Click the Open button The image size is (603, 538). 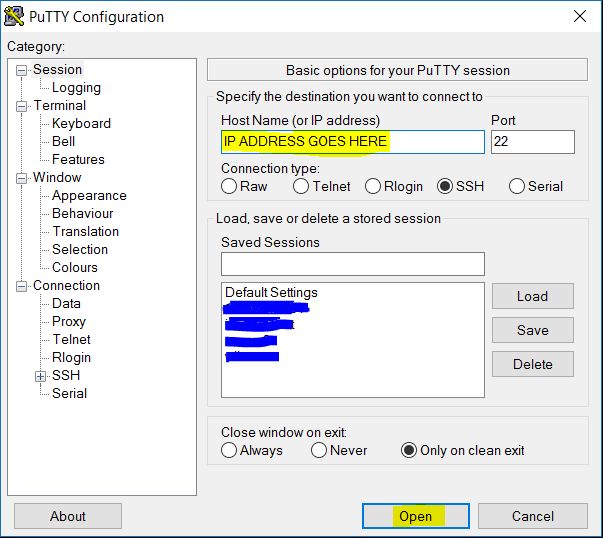(416, 516)
